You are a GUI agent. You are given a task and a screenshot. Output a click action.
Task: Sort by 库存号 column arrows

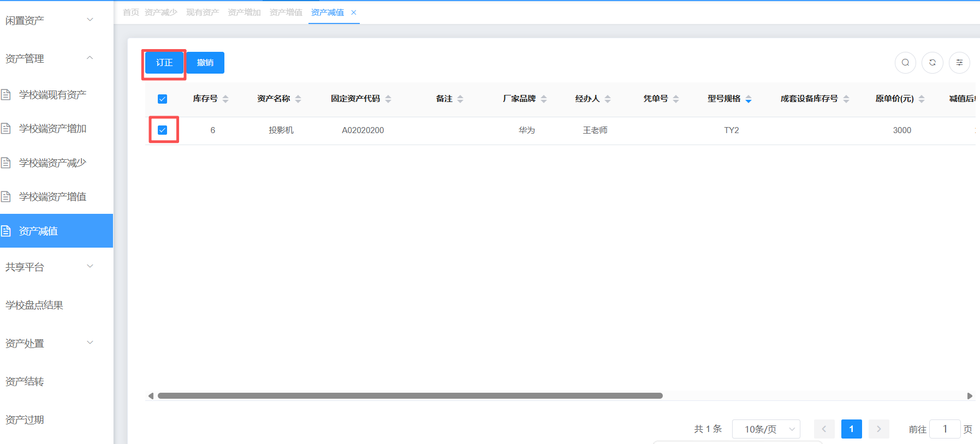pos(225,99)
